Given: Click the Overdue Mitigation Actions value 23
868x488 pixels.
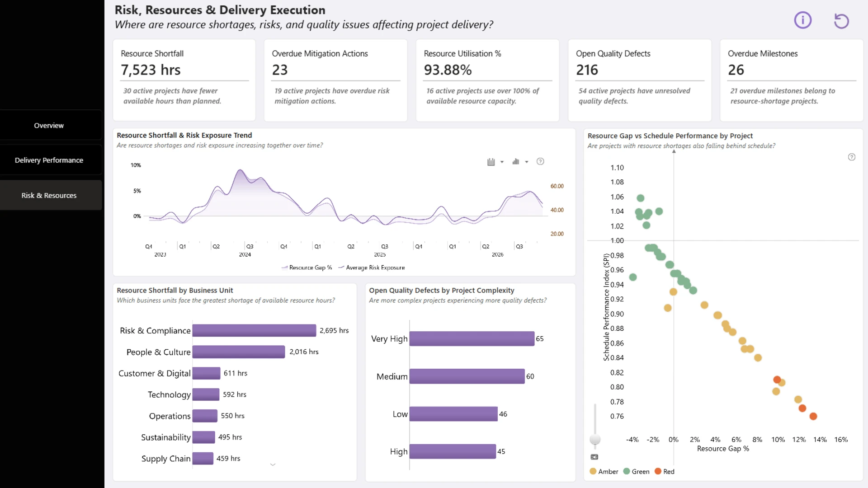Looking at the screenshot, I should pyautogui.click(x=280, y=70).
